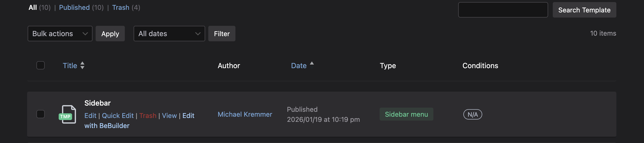The image size is (644, 143).
Task: Check the Sidebar template row checkbox
Action: [41, 114]
